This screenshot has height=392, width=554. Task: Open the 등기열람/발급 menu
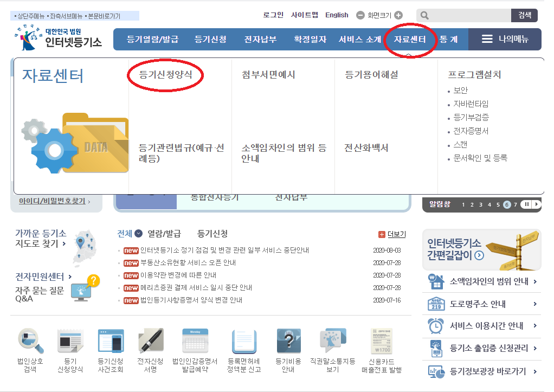tap(153, 39)
